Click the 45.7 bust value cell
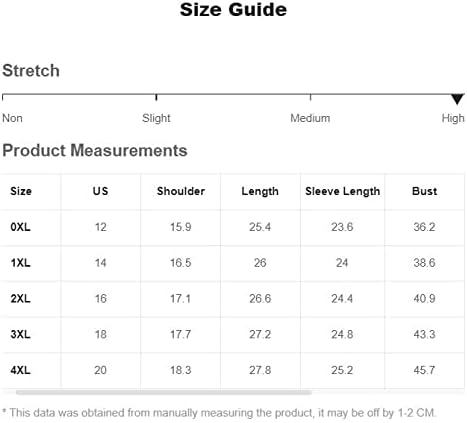 [x=424, y=370]
